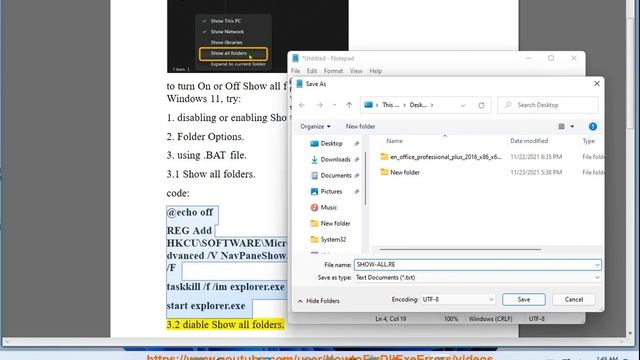
Task: Click the Search Desktop field
Action: (548, 105)
